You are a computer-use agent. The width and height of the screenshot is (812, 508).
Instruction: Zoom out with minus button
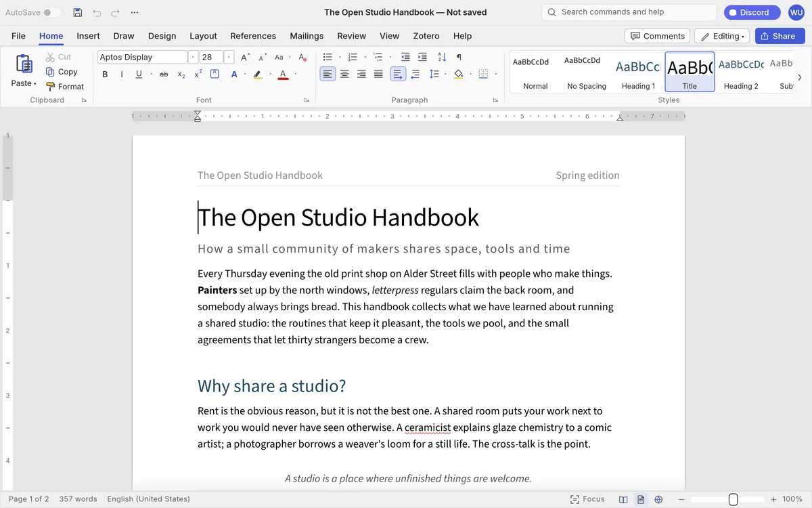682,499
